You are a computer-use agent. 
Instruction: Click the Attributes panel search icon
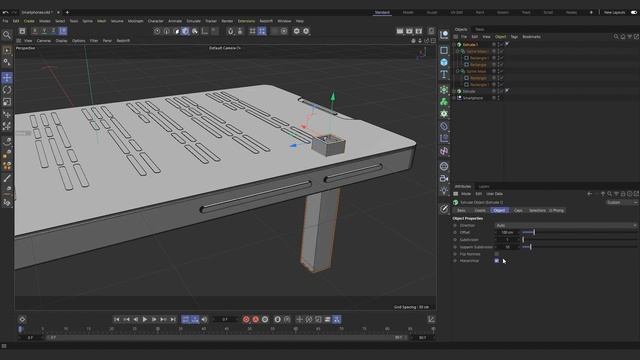(609, 194)
